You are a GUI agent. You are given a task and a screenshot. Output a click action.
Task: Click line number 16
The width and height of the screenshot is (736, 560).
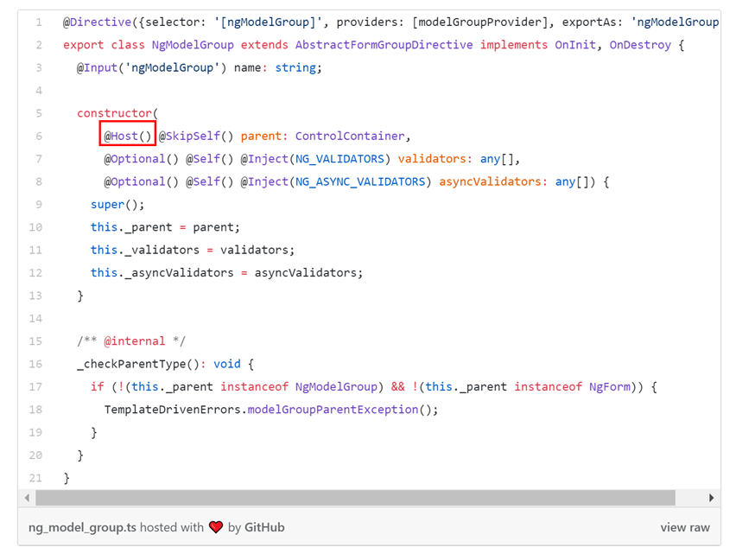(x=35, y=364)
